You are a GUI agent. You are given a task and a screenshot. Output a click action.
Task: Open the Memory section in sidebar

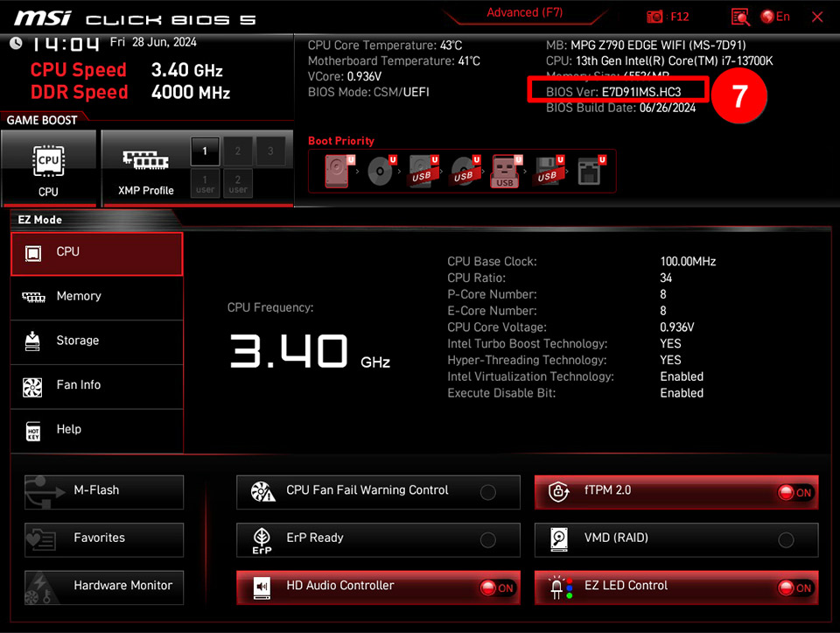pyautogui.click(x=96, y=297)
